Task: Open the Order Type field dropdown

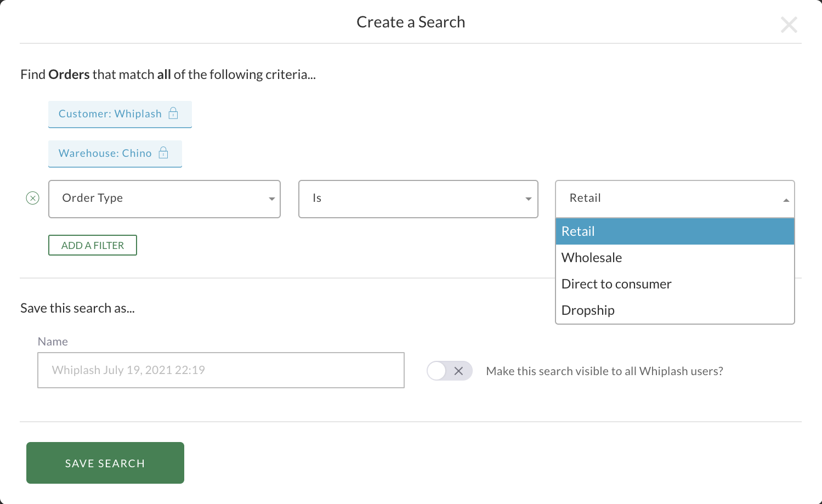Action: (271, 199)
